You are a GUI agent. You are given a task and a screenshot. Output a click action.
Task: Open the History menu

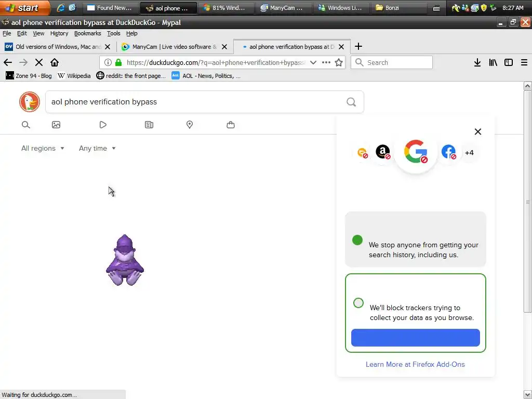pyautogui.click(x=59, y=33)
